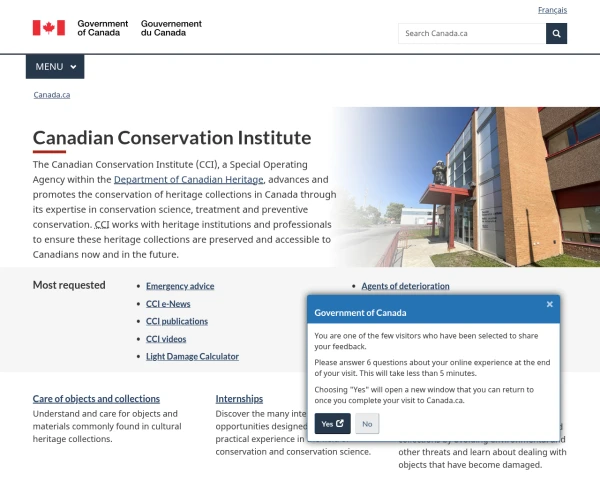Open the Internships link
Screen dimensions: 600x480
click(x=239, y=399)
